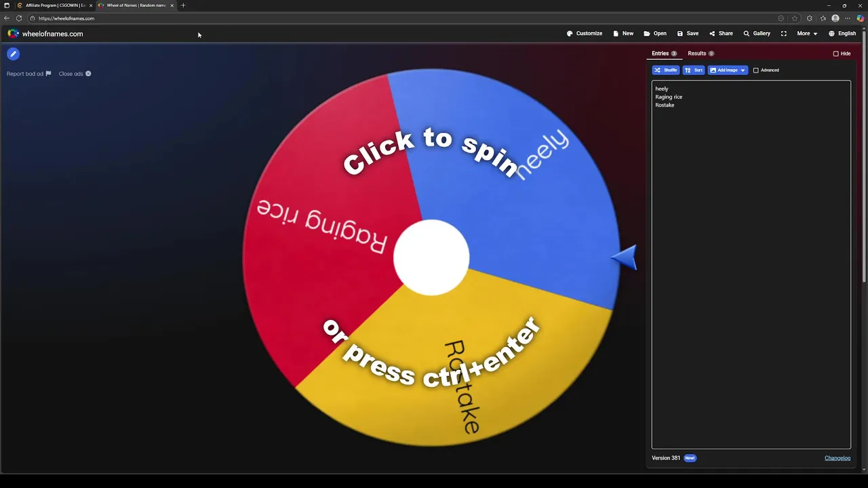Image resolution: width=868 pixels, height=488 pixels.
Task: Click the 'Rostake' entry line
Action: pos(665,105)
